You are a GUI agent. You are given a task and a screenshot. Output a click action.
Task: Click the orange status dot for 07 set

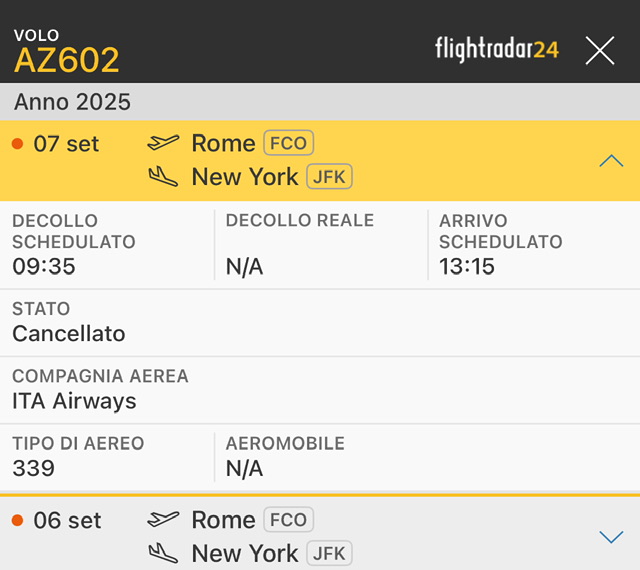17,144
